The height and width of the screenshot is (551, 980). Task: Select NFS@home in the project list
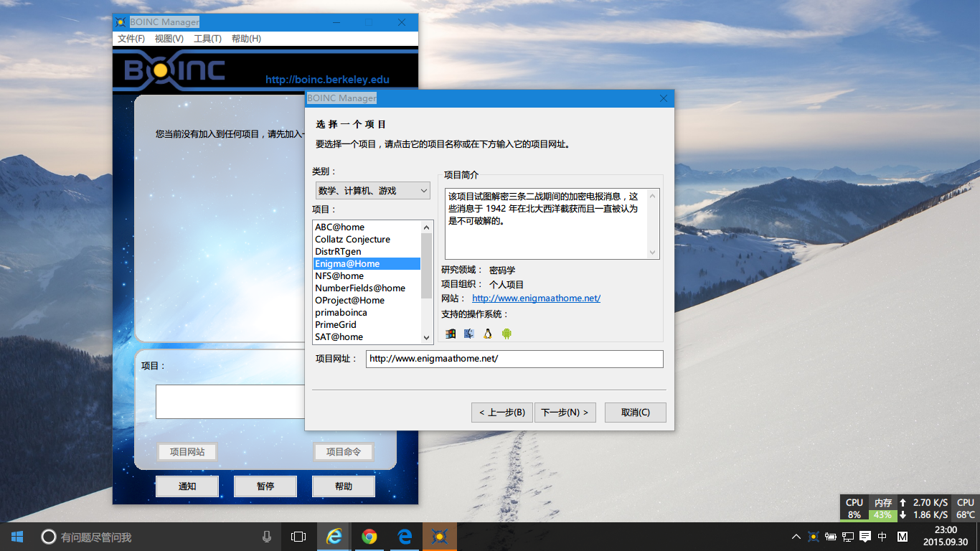tap(367, 276)
